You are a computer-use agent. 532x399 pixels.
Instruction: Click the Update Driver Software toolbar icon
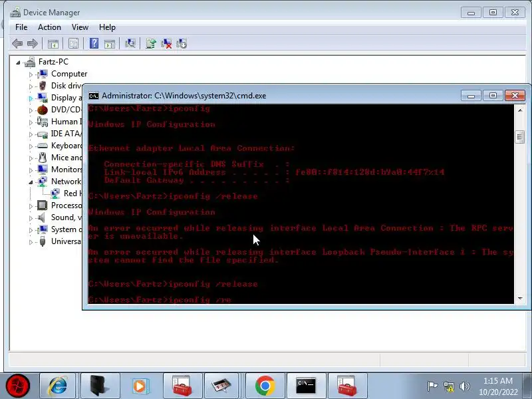(151, 43)
